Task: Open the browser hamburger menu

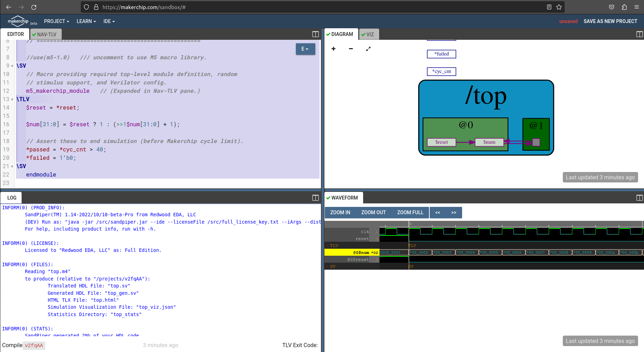Action: 637,7
